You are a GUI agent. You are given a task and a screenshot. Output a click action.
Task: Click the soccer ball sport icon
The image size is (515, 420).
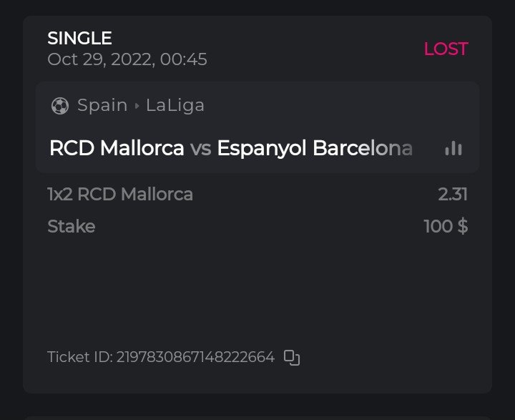click(x=60, y=106)
